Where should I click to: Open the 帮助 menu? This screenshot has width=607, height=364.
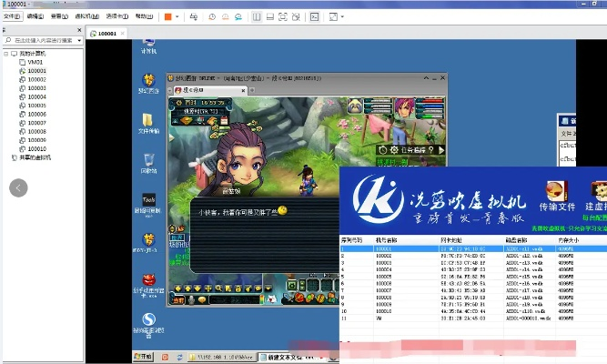click(144, 16)
